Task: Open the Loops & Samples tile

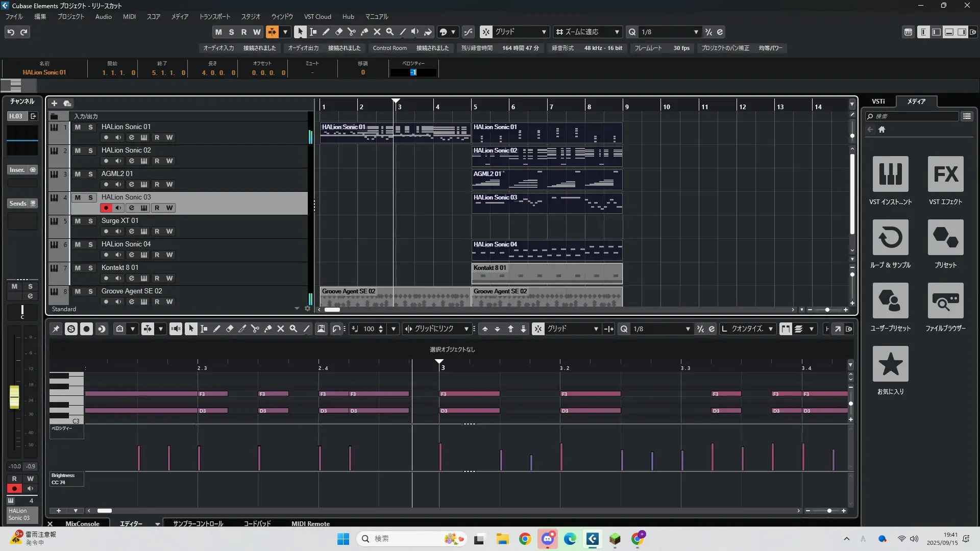Action: point(890,238)
